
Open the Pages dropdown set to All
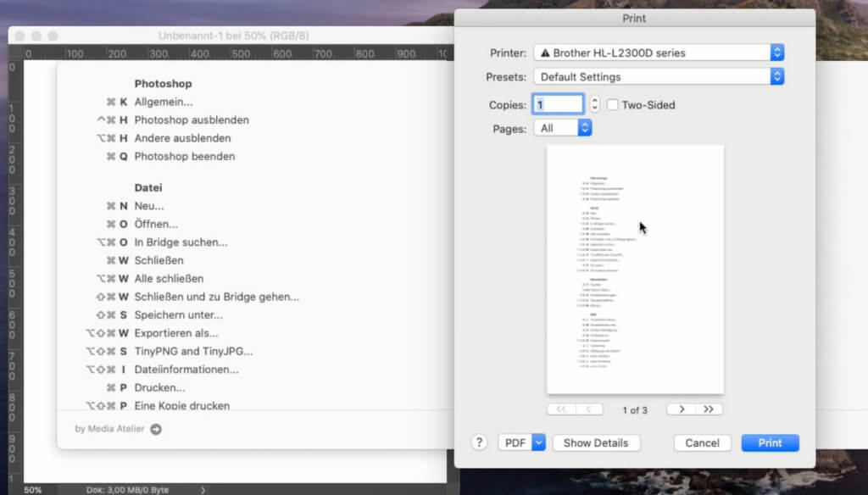point(563,129)
